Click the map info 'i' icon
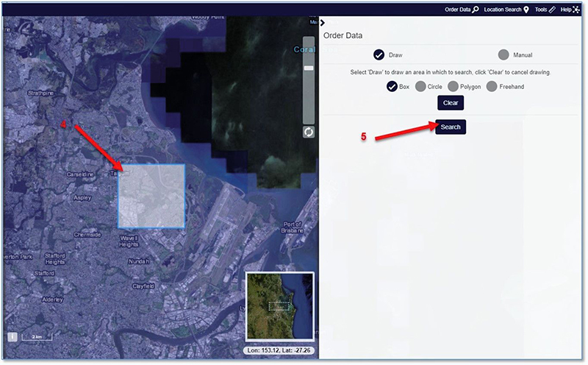This screenshot has height=365, width=588. click(x=12, y=336)
